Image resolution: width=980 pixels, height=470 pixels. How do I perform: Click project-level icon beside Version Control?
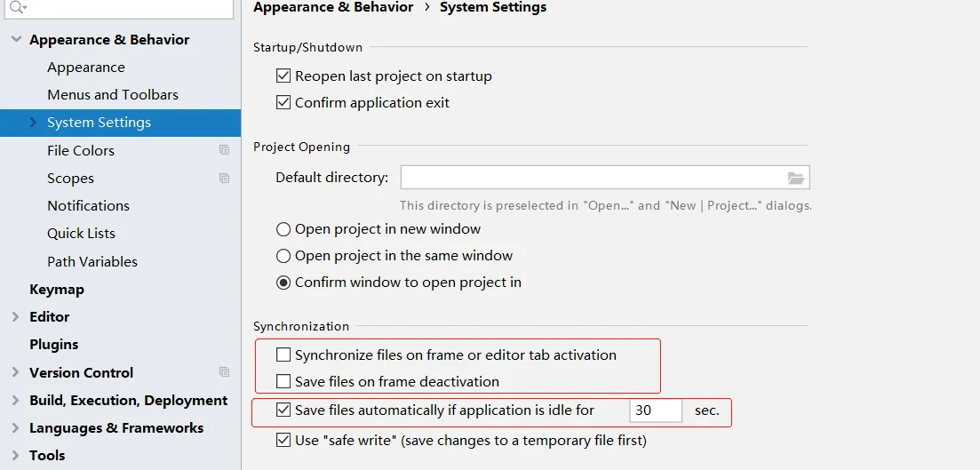click(225, 372)
